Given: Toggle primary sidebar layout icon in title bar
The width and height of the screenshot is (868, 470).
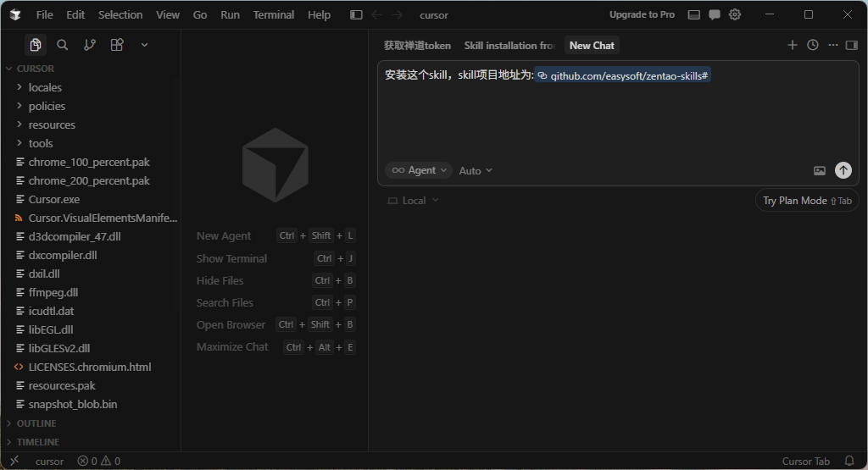Looking at the screenshot, I should (357, 15).
